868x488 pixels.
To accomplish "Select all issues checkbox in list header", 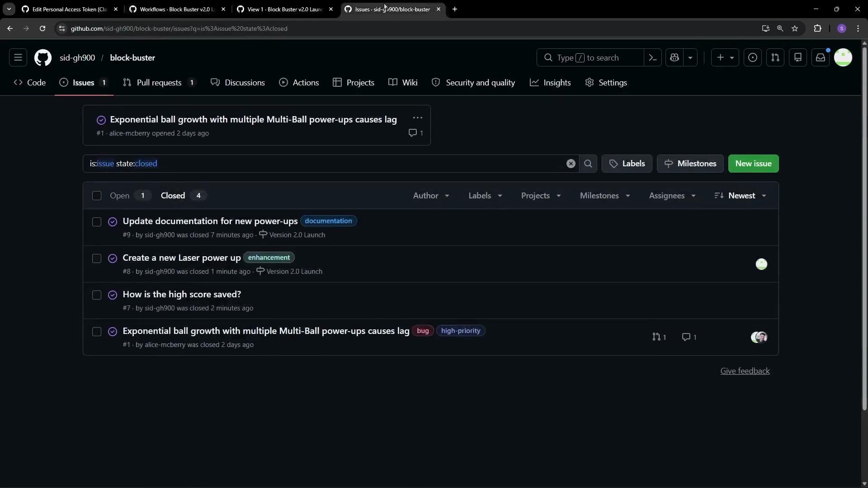I will tap(97, 196).
